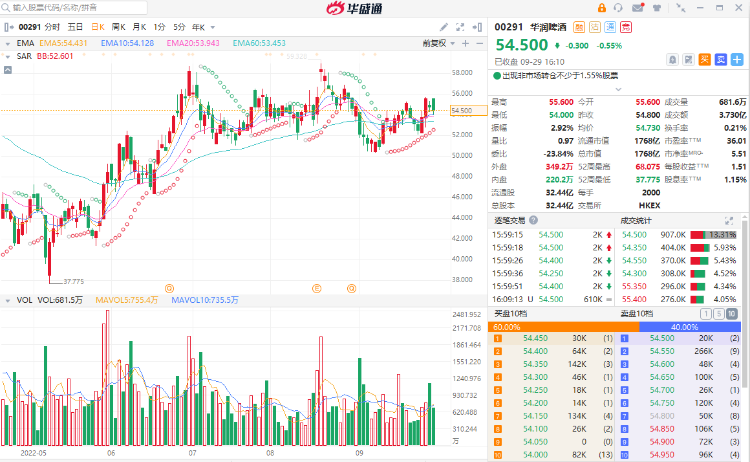Screen dimensions: 750x462
Task: Click the EMA5:54.431 indicator label
Action: [x=63, y=43]
